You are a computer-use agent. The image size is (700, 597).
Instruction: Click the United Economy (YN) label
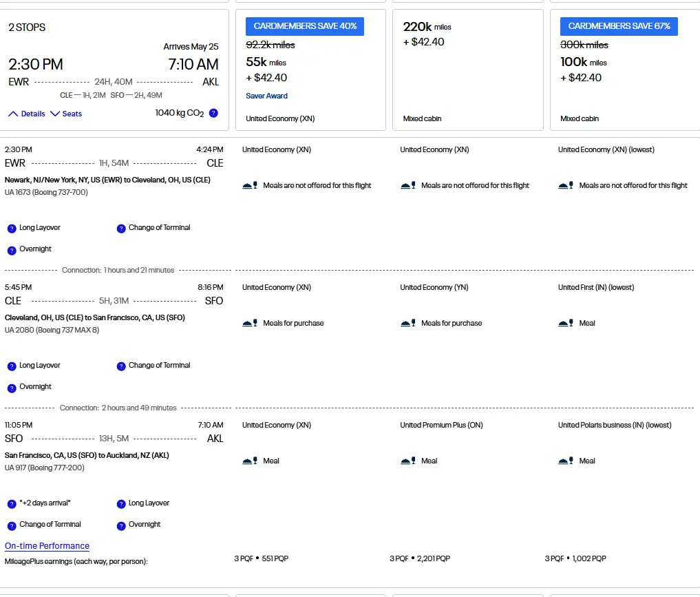[434, 288]
